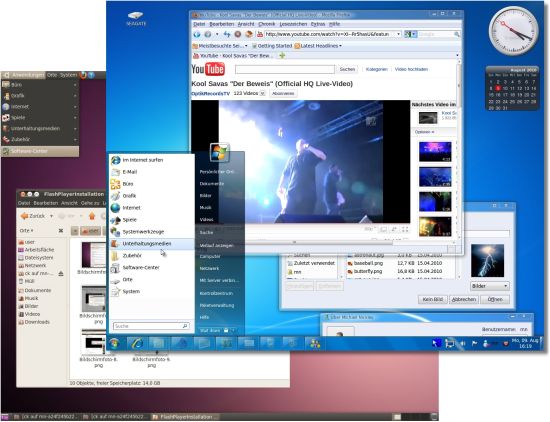Click the Firefox icon in Ubuntu top panel
This screenshot has height=422, width=550.
pos(83,75)
